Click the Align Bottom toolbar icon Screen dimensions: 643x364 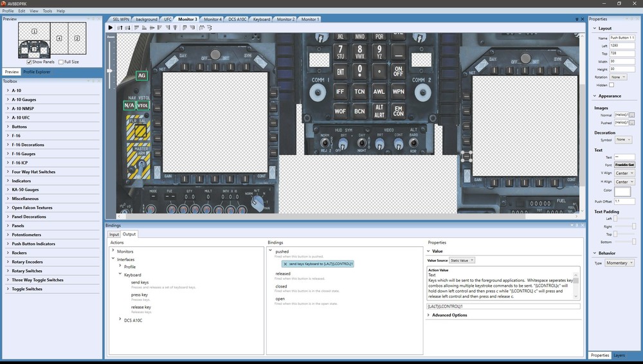(144, 28)
